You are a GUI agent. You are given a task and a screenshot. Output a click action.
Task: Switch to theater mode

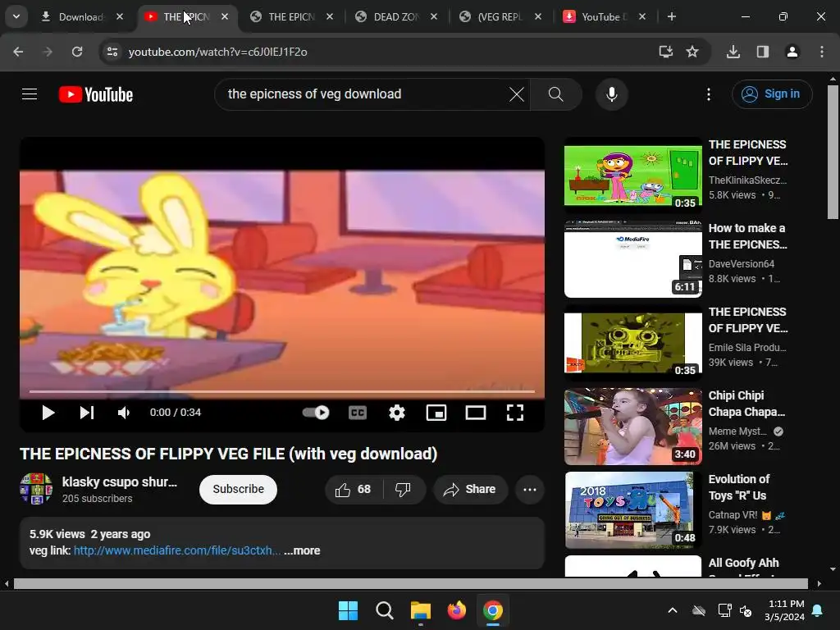pyautogui.click(x=476, y=413)
